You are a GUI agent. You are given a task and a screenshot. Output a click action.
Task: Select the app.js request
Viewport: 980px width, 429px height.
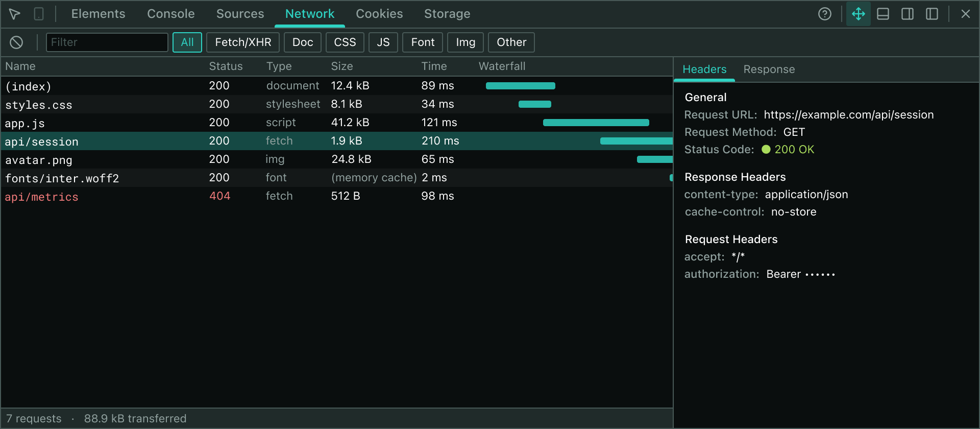coord(337,123)
